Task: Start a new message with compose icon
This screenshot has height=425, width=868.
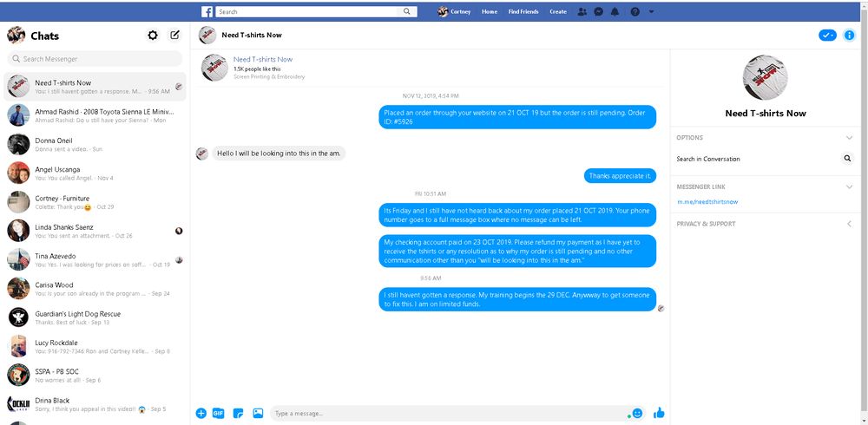Action: 174,36
